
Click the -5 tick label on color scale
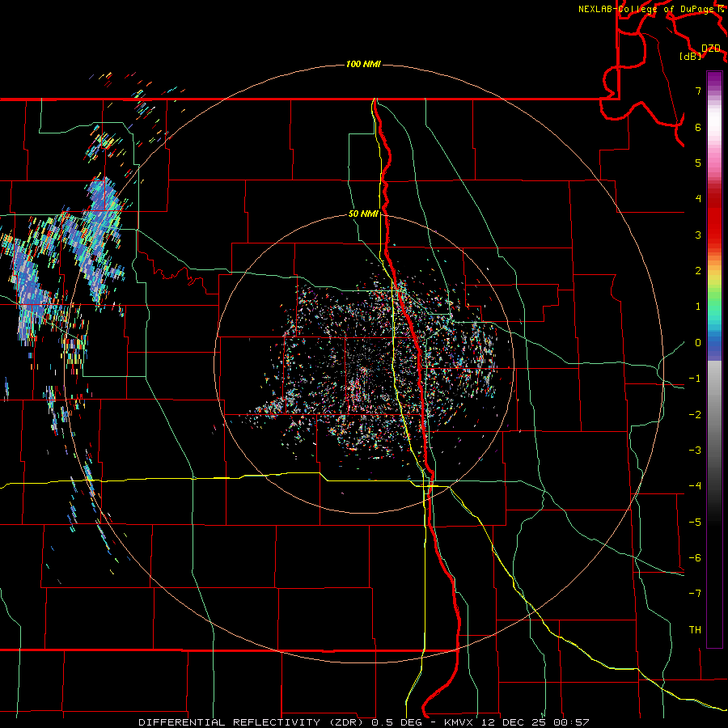click(x=695, y=523)
